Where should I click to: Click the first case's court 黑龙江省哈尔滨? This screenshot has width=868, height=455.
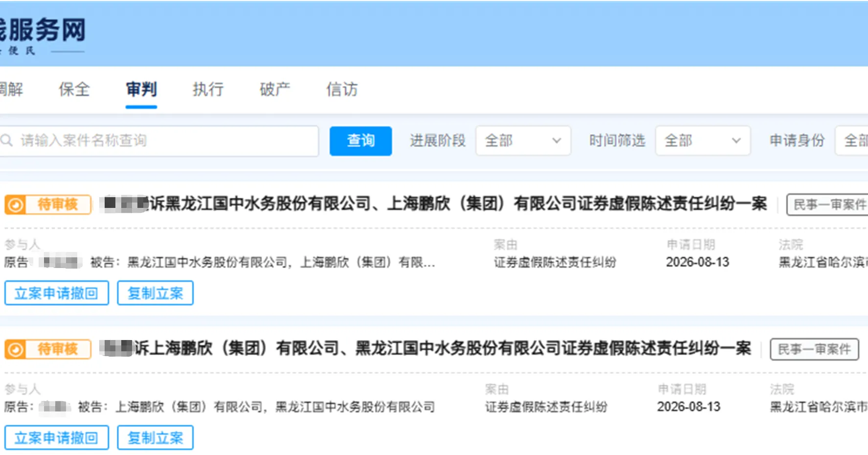pos(823,262)
